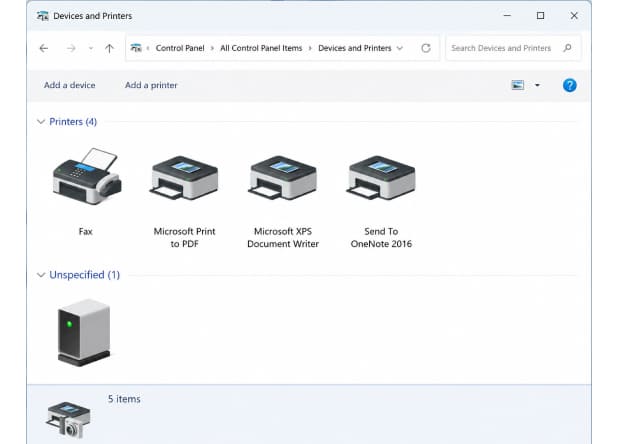Select the Send To OneNote 2016 printer
Image resolution: width=617 pixels, height=444 pixels.
381,178
